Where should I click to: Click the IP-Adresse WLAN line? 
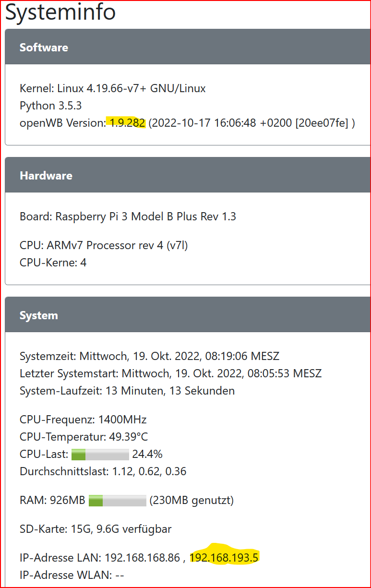[x=72, y=575]
